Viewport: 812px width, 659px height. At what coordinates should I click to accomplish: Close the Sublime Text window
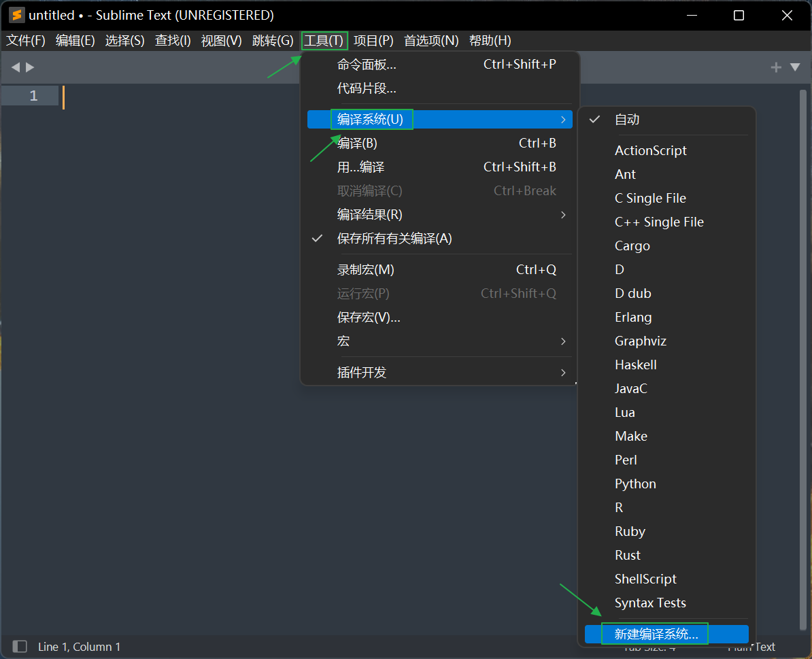click(x=787, y=16)
